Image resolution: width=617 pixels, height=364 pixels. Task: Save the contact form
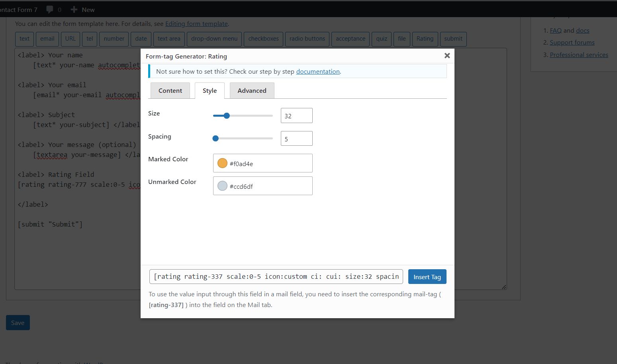click(x=18, y=323)
